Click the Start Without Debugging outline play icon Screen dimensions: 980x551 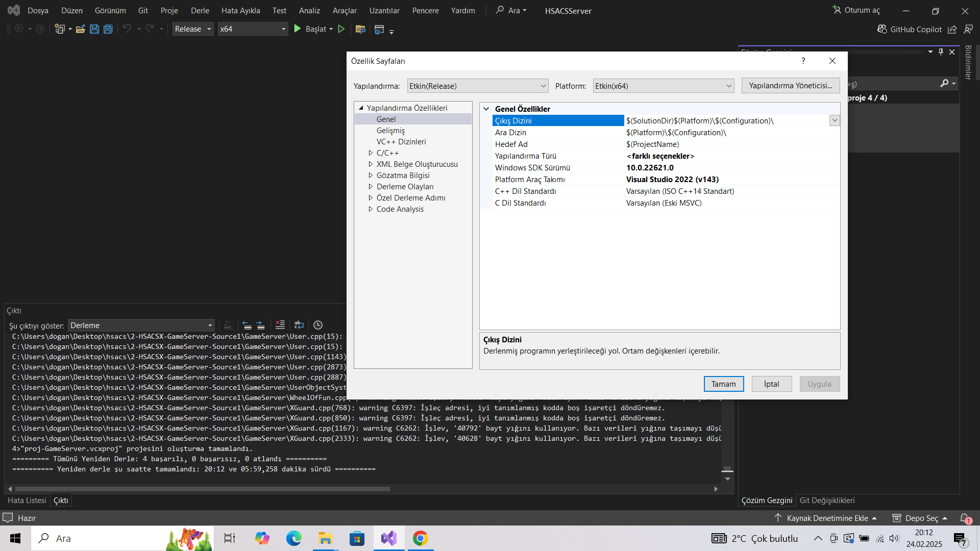[341, 29]
